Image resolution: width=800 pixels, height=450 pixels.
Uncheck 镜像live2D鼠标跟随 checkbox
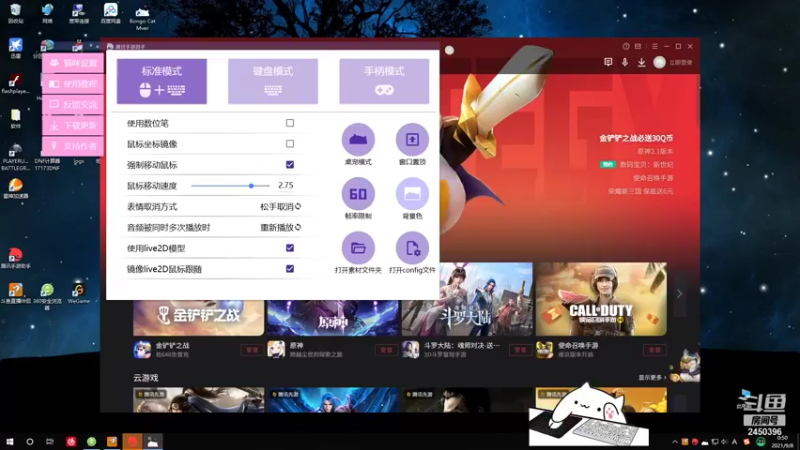[290, 269]
